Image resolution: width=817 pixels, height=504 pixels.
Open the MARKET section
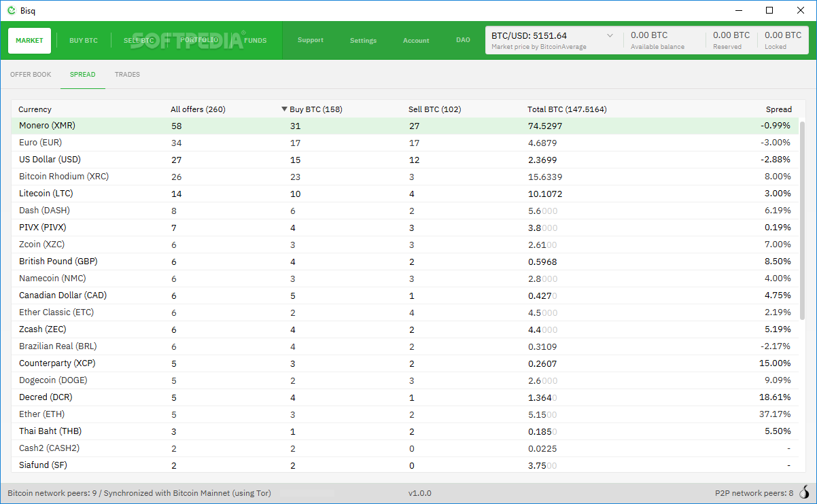click(x=30, y=41)
